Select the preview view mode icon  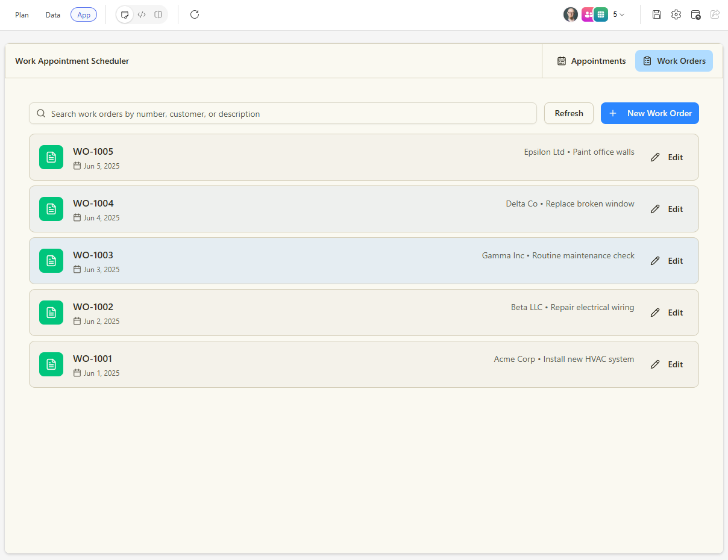coord(125,14)
